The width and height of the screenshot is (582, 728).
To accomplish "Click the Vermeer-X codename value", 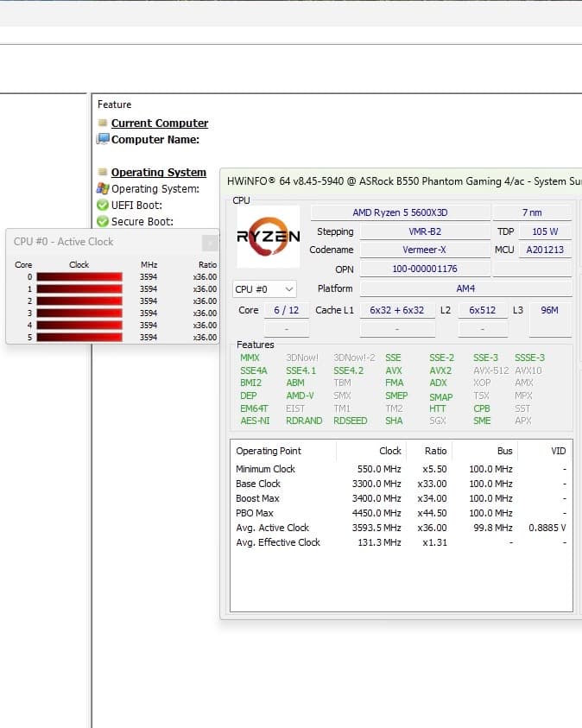I will pyautogui.click(x=425, y=250).
